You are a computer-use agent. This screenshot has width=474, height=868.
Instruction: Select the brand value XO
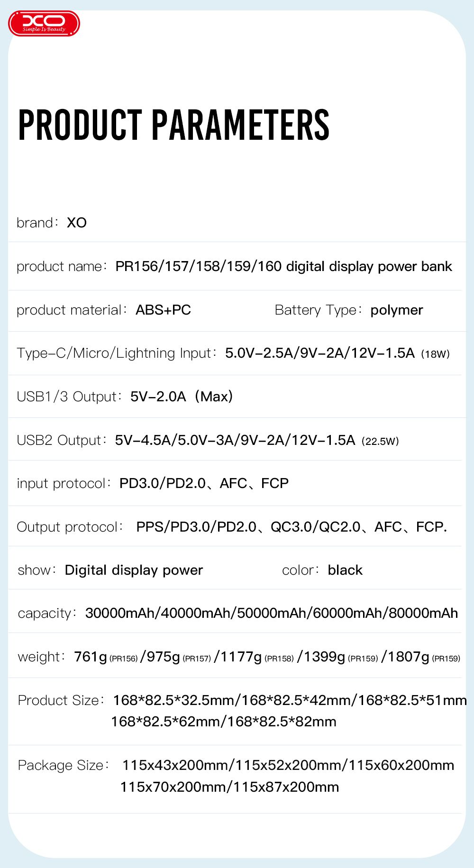(x=77, y=223)
